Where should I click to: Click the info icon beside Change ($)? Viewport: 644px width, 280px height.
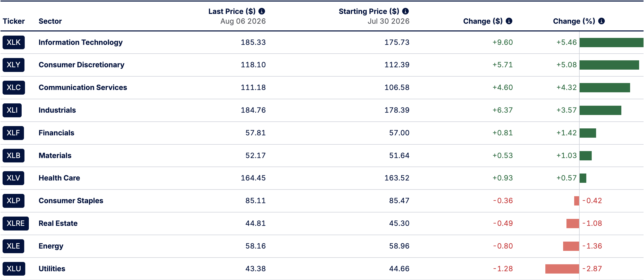tap(509, 21)
